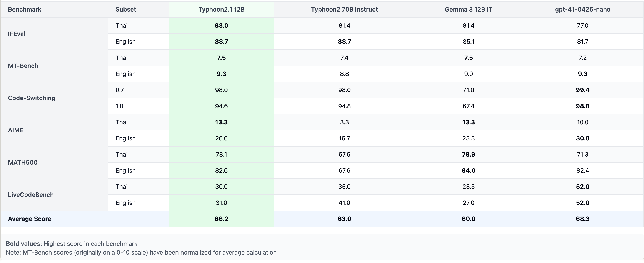Select the Gemma 3 12B IT header
The image size is (644, 263).
(x=468, y=10)
